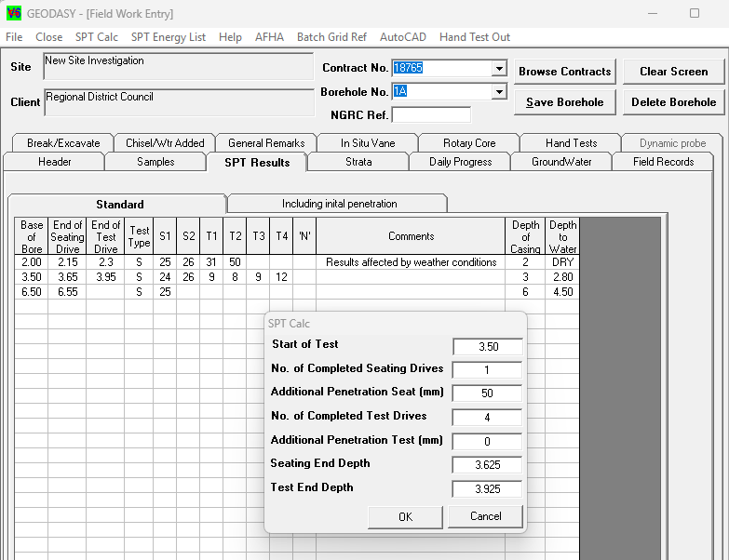
Task: Open the Contract No. dropdown arrow
Action: [x=499, y=69]
